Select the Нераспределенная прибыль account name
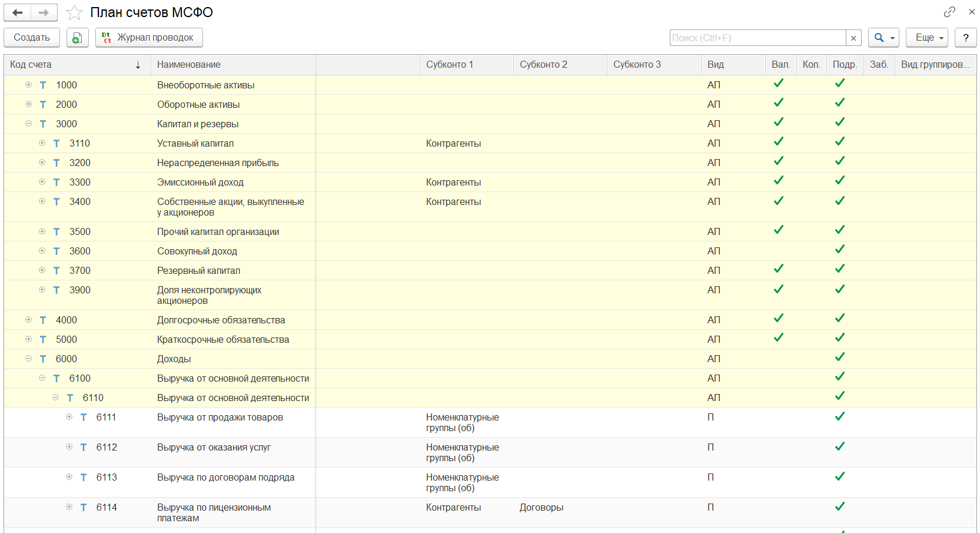 218,163
